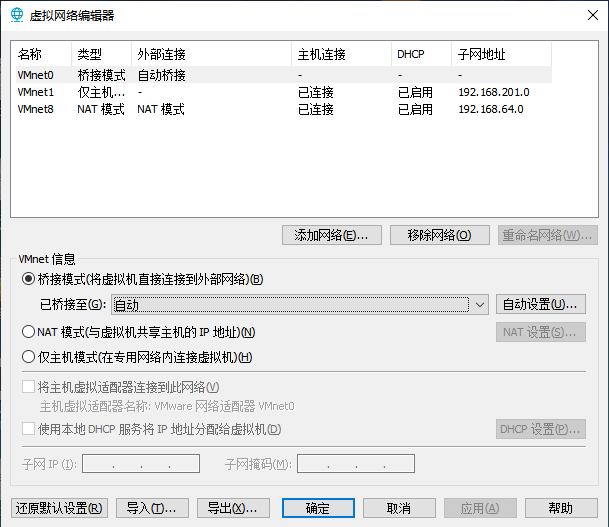Toggle 将主机虚拟适配器连接到此网络 checkbox
This screenshot has width=609, height=527.
tap(28, 387)
